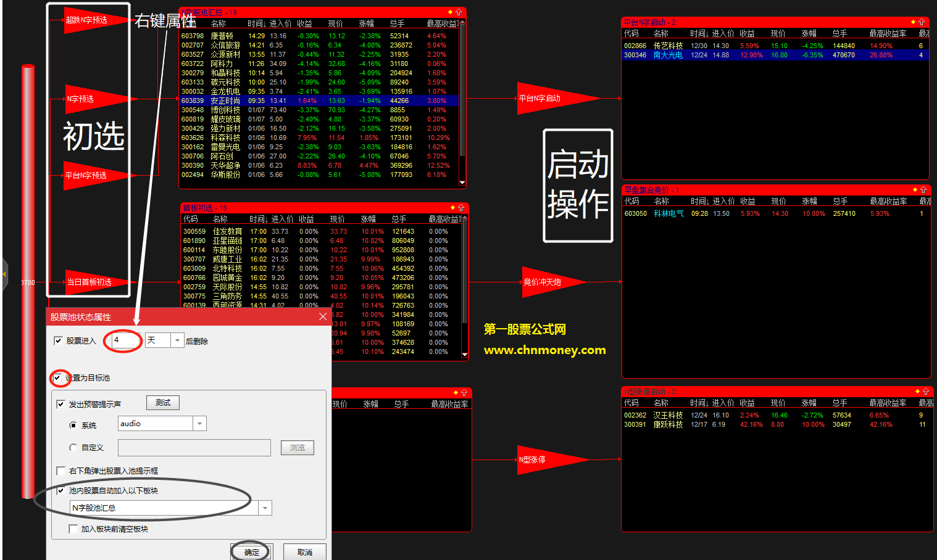Click the 测试 button
Screen dimensions: 937x560
(x=163, y=403)
